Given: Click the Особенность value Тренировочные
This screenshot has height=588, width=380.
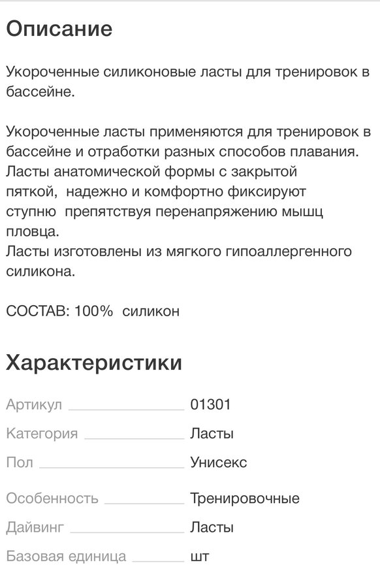Looking at the screenshot, I should (245, 498).
